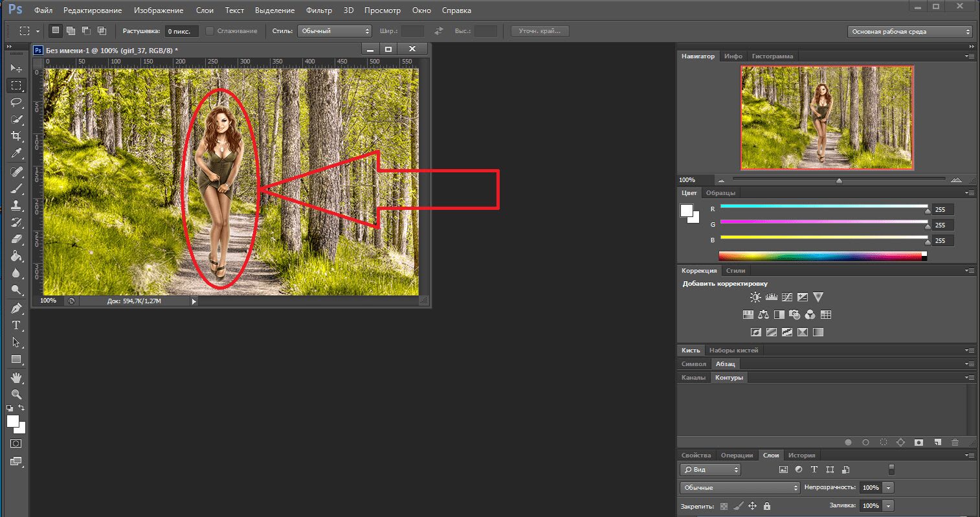Select the Brush tool
980x517 pixels.
pos(16,189)
